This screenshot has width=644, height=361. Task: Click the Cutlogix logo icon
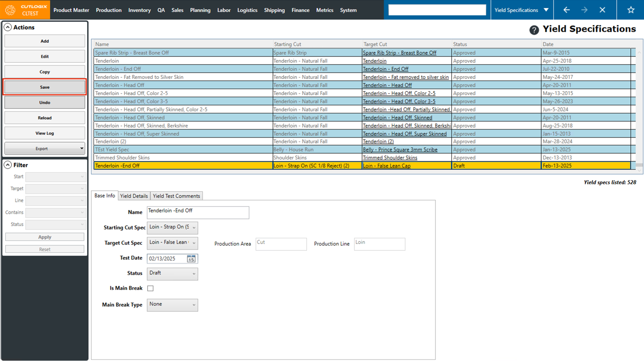(x=10, y=10)
